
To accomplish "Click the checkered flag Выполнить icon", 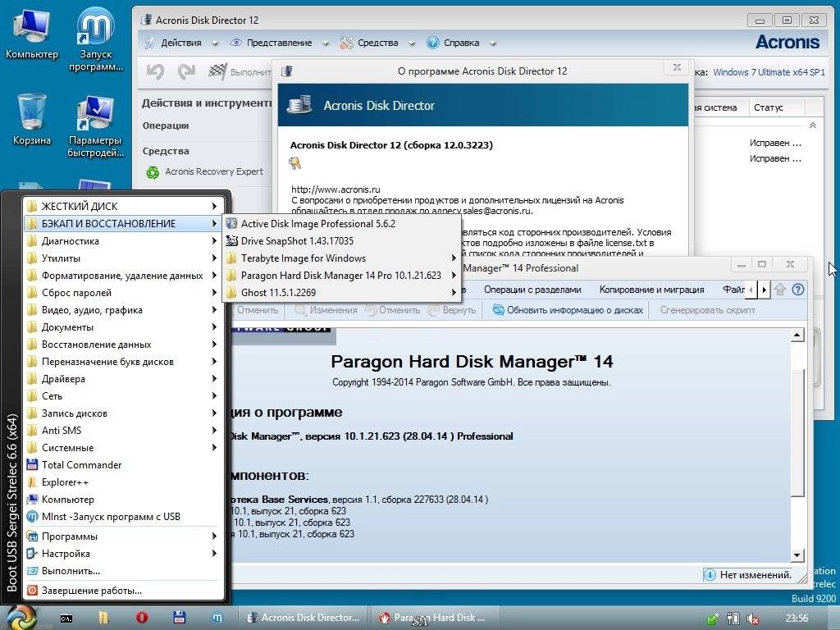I will [x=217, y=71].
